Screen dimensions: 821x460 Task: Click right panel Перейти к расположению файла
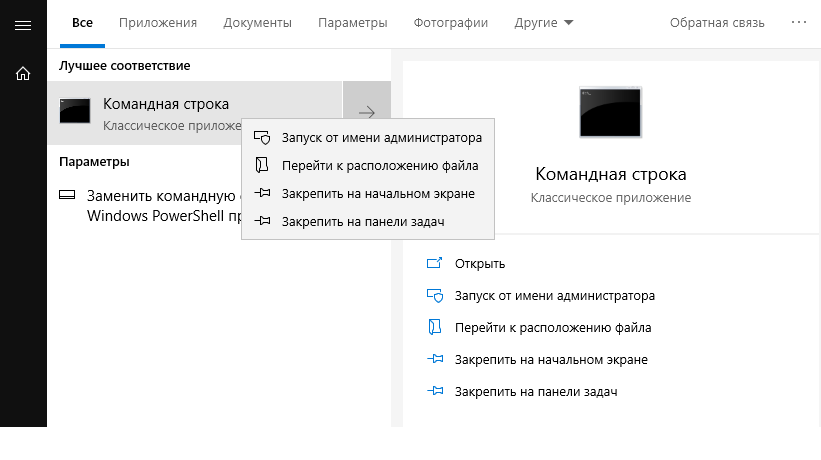553,328
